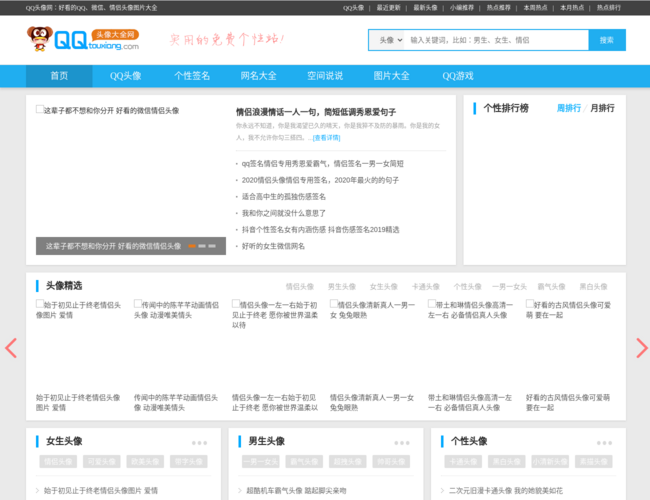Click the 超拽头像 tag under 男生头像
The height and width of the screenshot is (500, 650).
[347, 461]
